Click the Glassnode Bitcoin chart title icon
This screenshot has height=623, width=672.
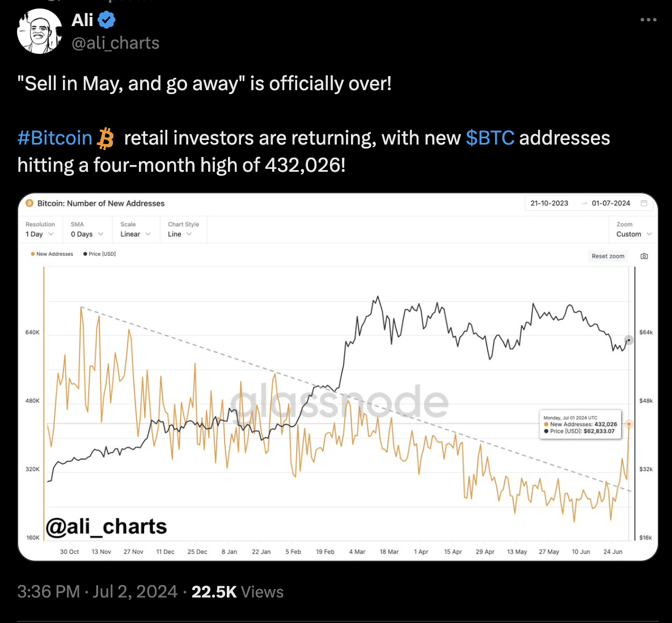click(30, 204)
